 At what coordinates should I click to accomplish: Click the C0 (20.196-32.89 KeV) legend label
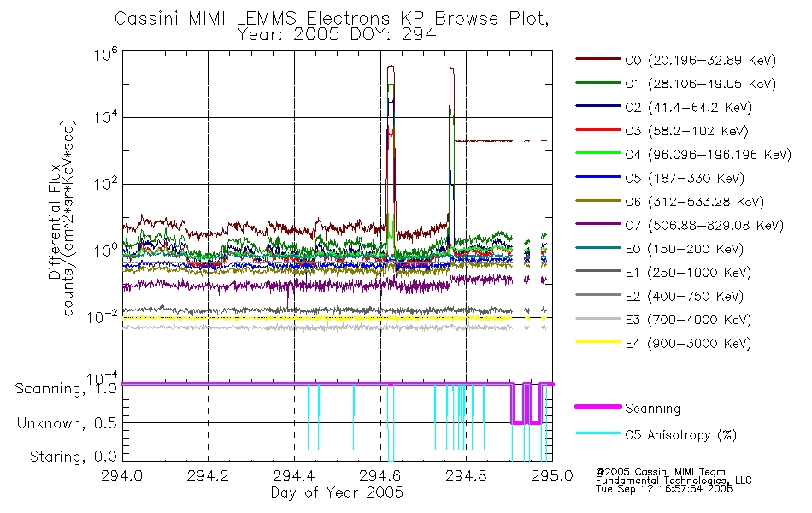(x=700, y=61)
